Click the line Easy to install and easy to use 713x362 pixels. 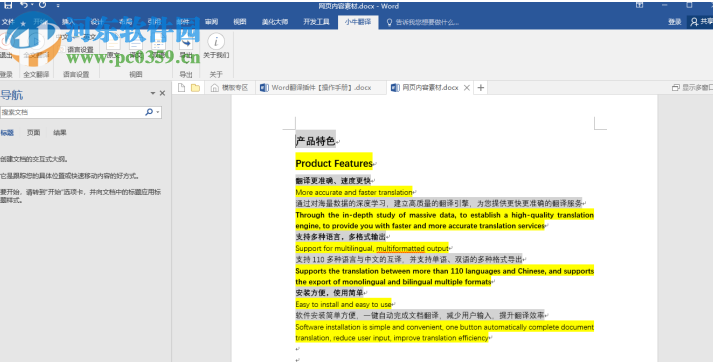tap(343, 304)
